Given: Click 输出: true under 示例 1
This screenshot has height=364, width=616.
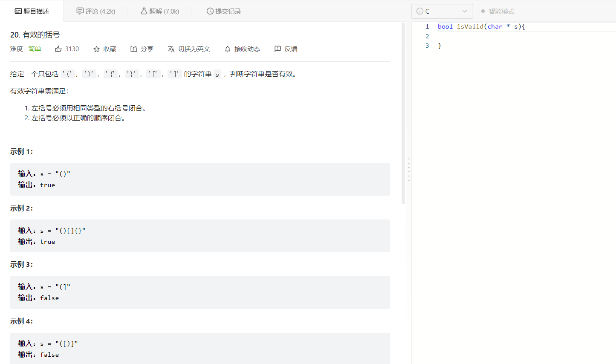Looking at the screenshot, I should (x=37, y=185).
